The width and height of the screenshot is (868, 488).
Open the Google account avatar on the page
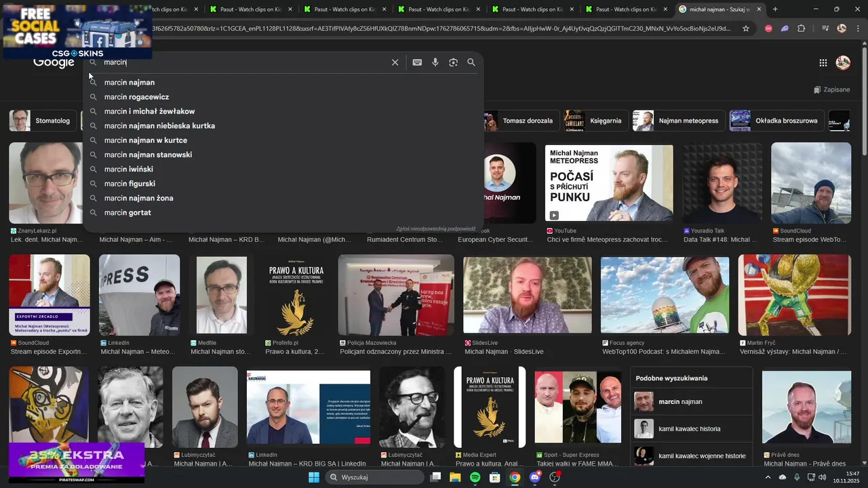pos(843,63)
